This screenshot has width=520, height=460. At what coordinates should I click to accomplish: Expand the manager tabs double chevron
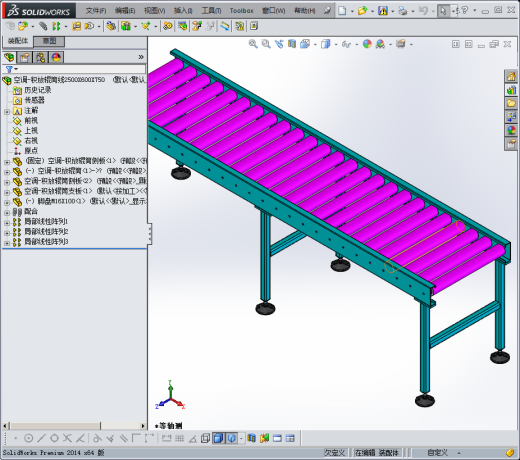coord(141,57)
